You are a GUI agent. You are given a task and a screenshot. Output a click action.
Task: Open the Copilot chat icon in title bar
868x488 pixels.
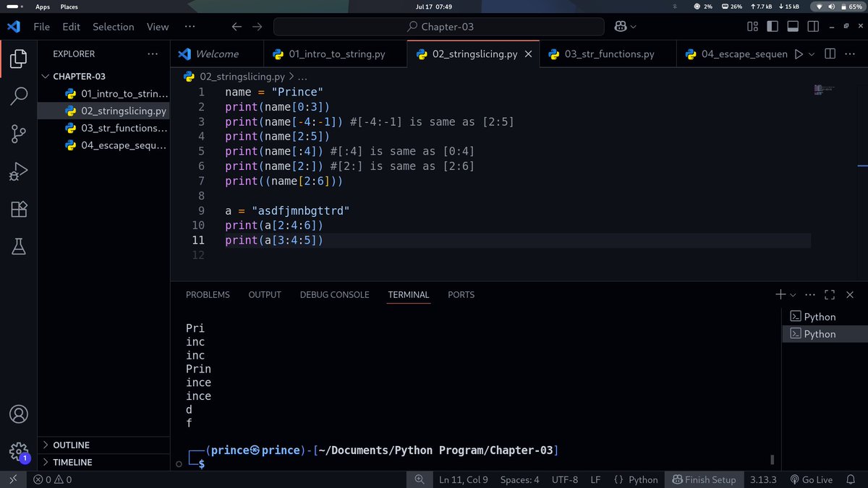click(621, 27)
